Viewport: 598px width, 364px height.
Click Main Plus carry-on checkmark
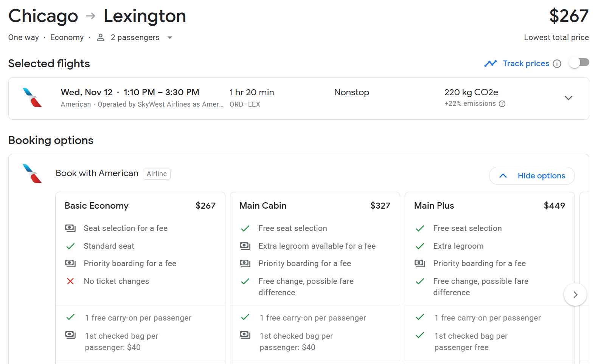coord(420,317)
